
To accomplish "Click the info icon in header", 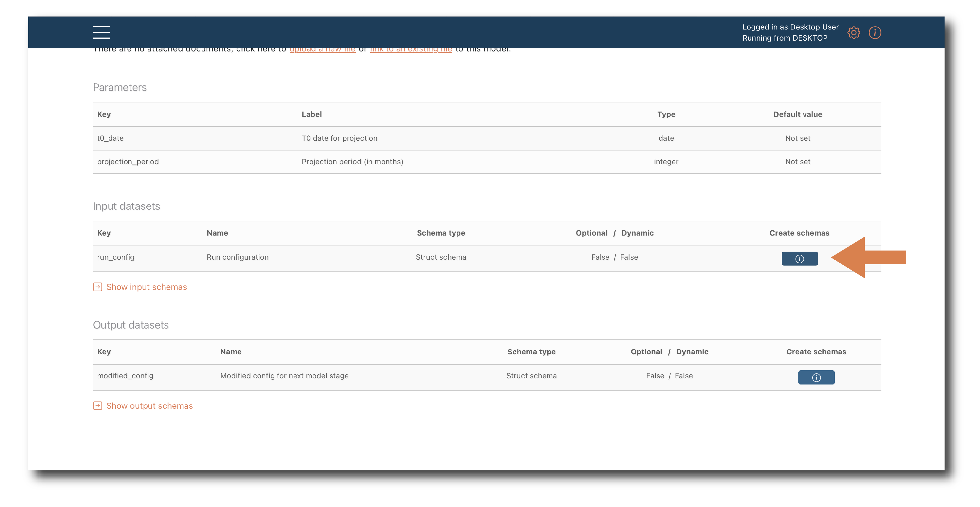I will pos(875,33).
